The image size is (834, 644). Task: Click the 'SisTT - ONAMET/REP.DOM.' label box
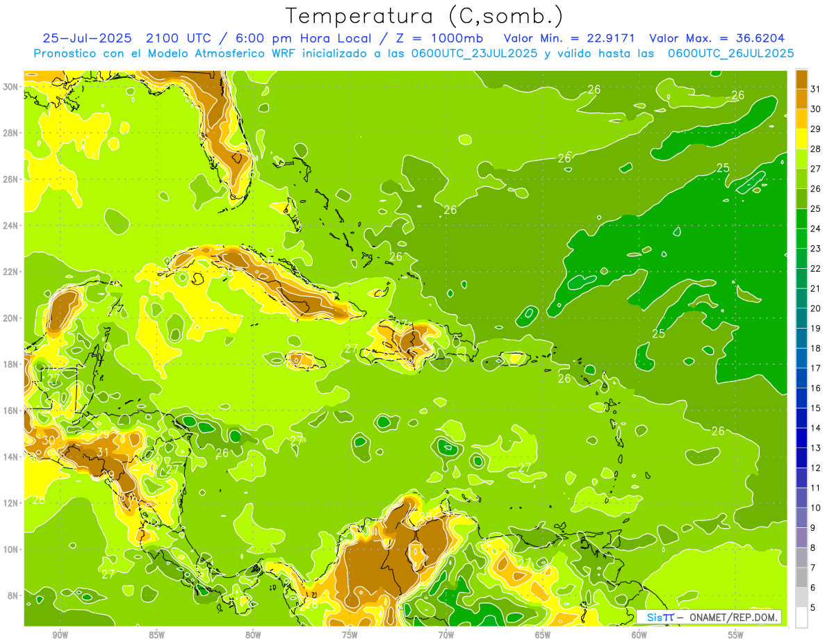[x=709, y=617]
